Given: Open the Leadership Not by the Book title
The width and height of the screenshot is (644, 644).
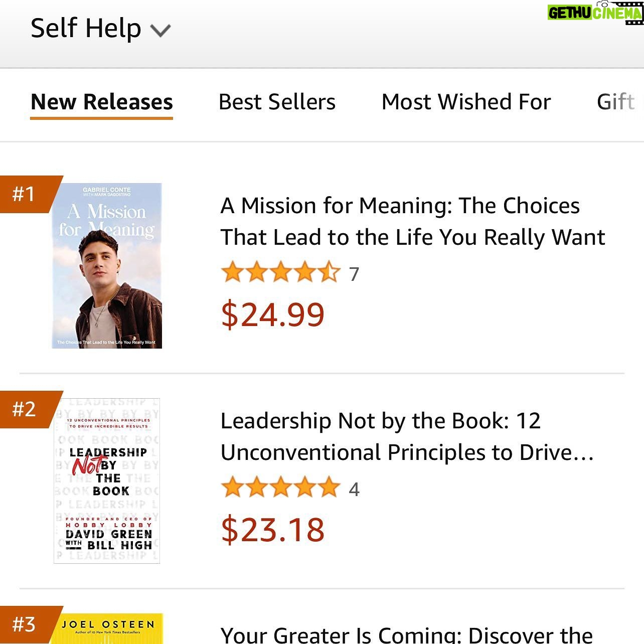Looking at the screenshot, I should point(407,436).
